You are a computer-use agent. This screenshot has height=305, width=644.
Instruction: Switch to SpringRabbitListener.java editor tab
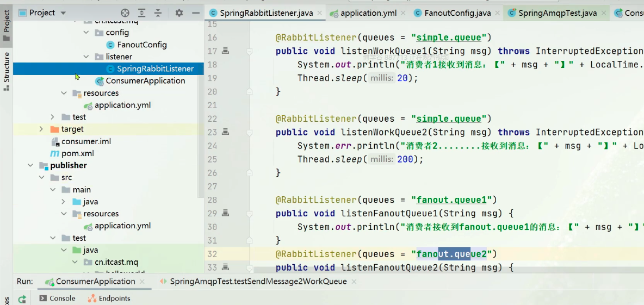[266, 13]
